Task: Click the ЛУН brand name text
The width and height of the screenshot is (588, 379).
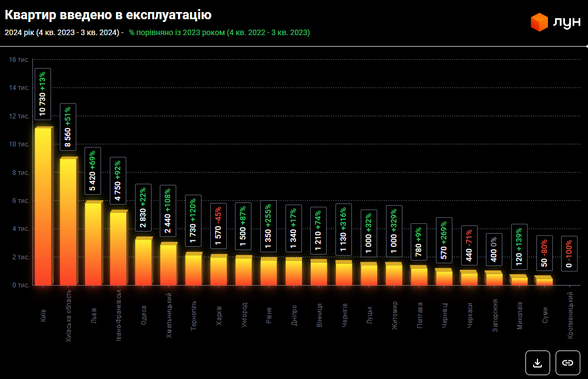Action: (567, 22)
